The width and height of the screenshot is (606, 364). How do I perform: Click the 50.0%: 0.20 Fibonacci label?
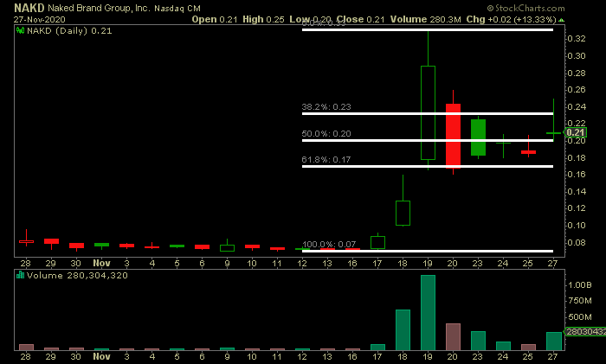tap(326, 134)
